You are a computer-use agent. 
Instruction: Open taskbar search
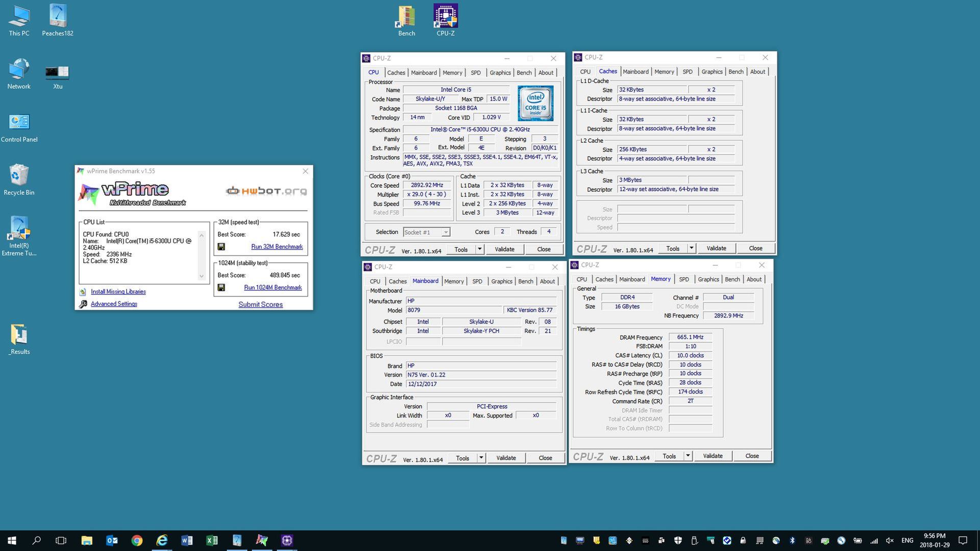point(36,540)
